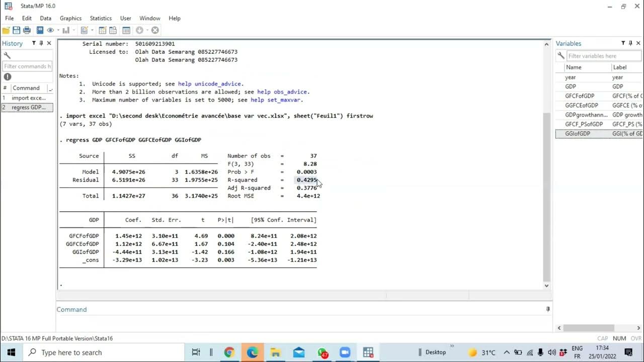Follow the help set_maxvar link
This screenshot has width=644, height=362.
[x=277, y=100]
